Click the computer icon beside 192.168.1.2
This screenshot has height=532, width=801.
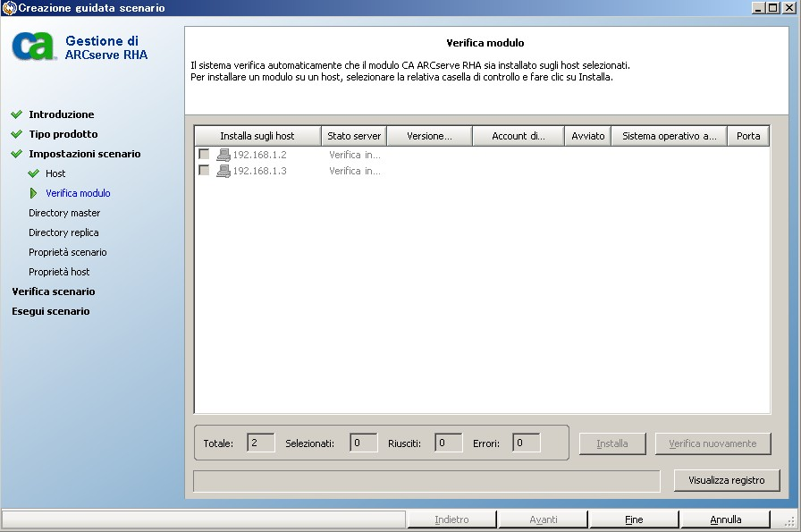[x=222, y=154]
